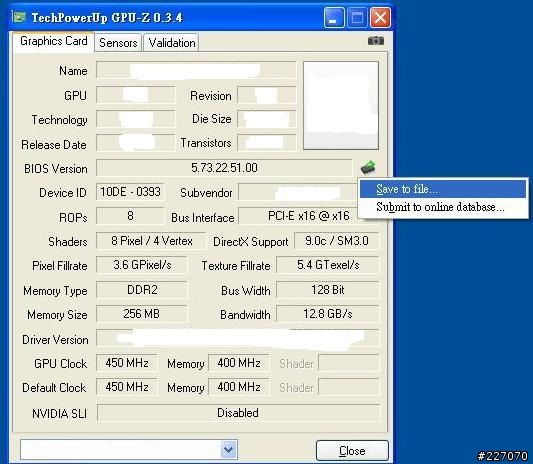Click the Driver Version field
Image resolution: width=533 pixels, height=464 pixels.
tap(238, 338)
